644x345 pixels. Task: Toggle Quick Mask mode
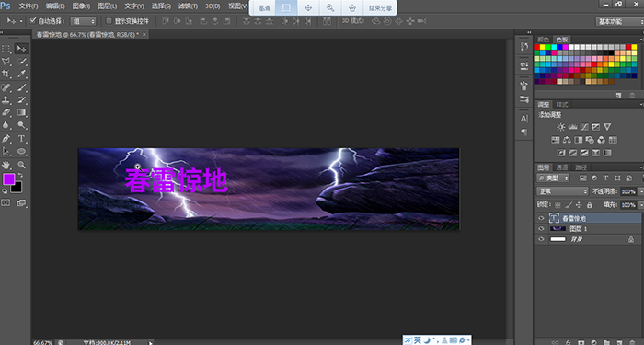coord(6,203)
